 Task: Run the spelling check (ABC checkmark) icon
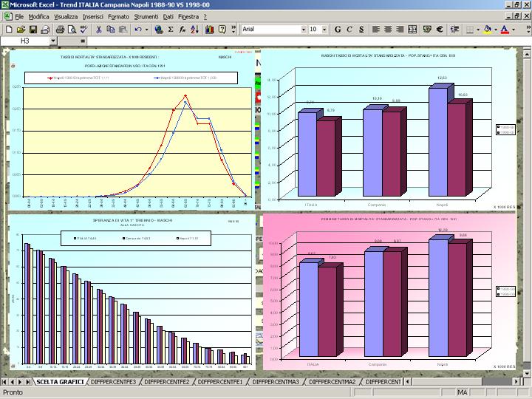click(83, 30)
